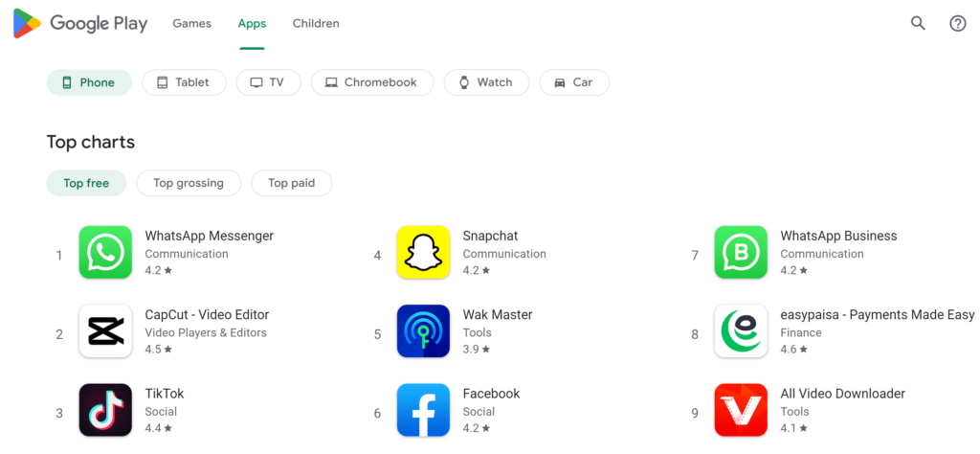Viewport: 980px width, 454px height.
Task: Switch to the Top paid chart
Action: [291, 183]
